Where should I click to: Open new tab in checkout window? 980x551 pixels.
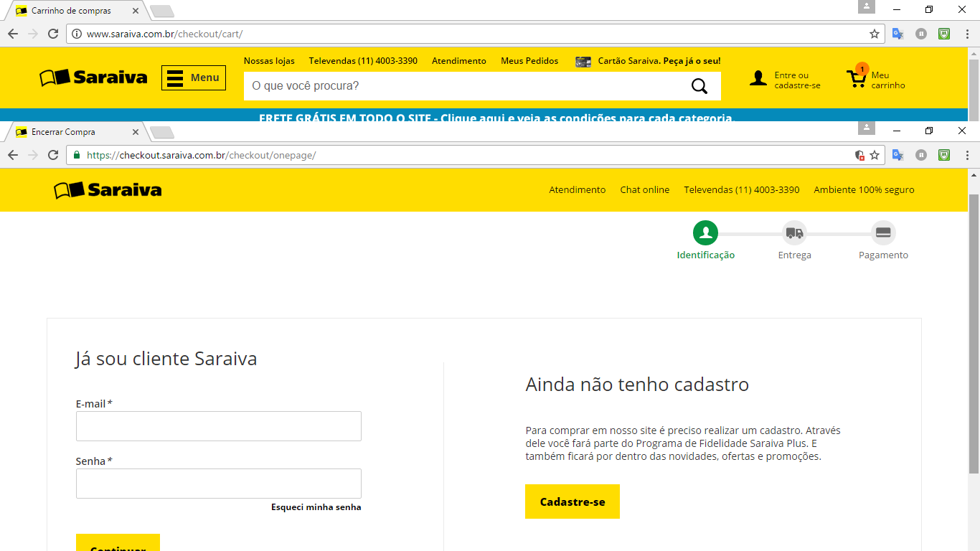162,132
